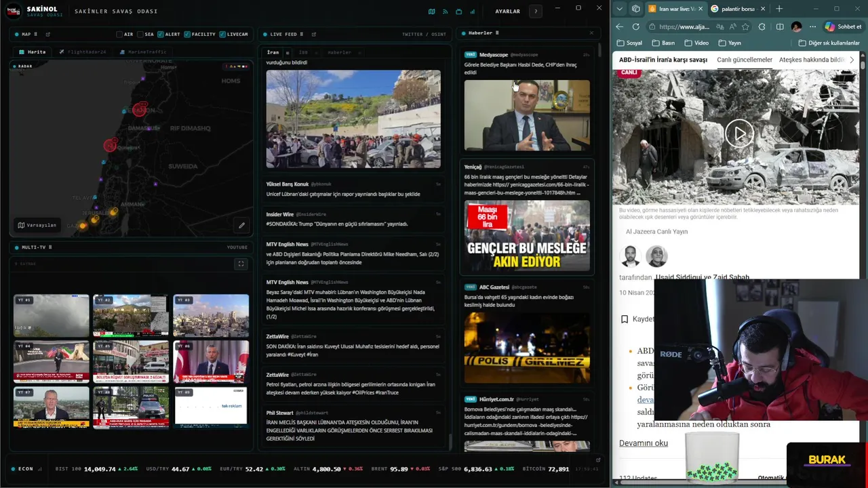Screen dimensions: 868x488
Task: Open Diğer sık kullanılanlar folder
Action: coord(829,43)
